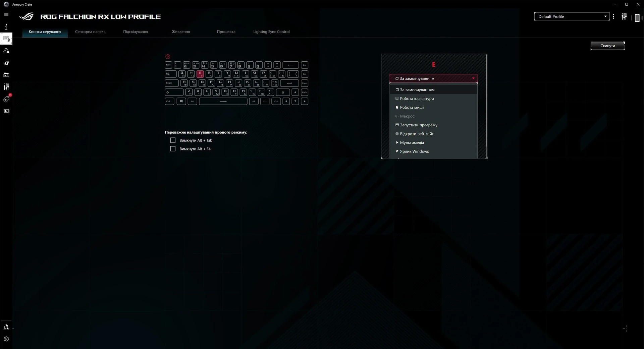Choose 'Запустити програму' option

[433, 125]
